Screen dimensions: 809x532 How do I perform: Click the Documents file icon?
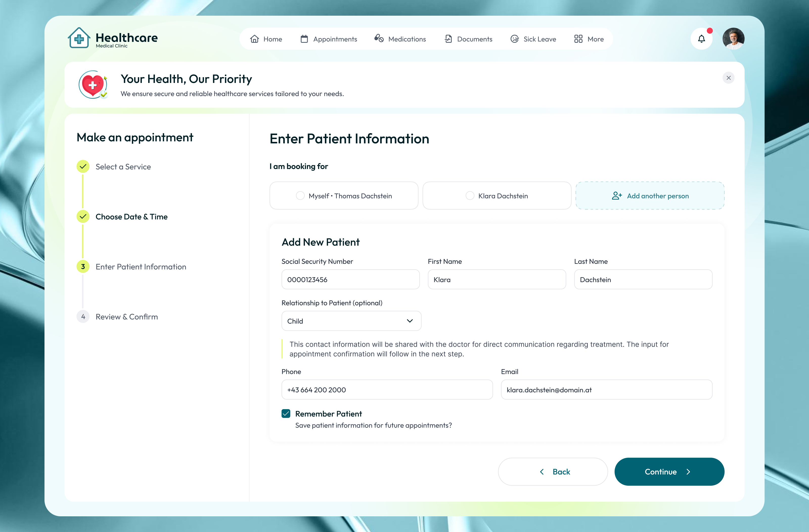448,39
